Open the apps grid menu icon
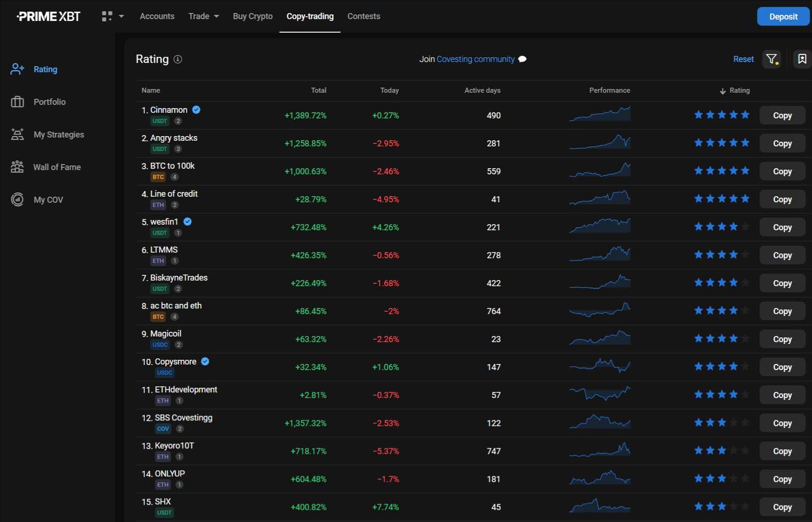The image size is (812, 522). pos(107,16)
